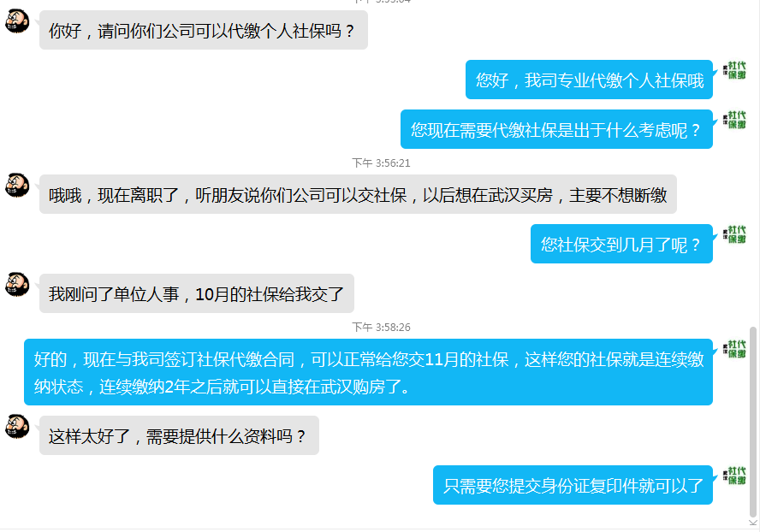Open the customer avatar beside '10月的社保给我交了' message
The height and width of the screenshot is (532, 760).
tap(17, 285)
